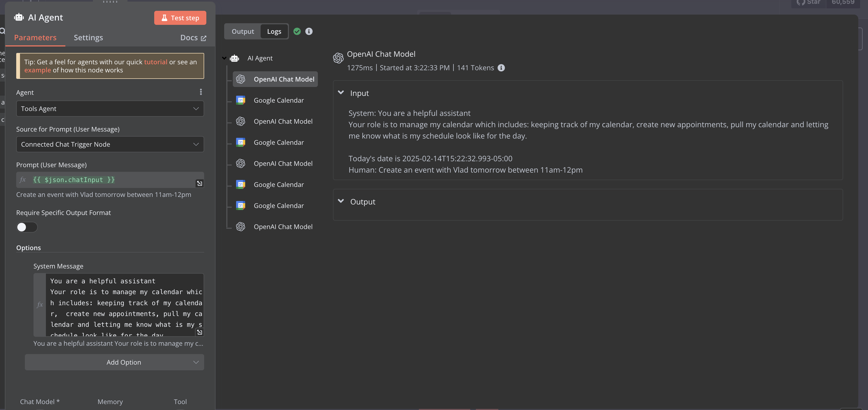Screen dimensions: 868x410
Task: Switch to the Output tab
Action: [x=243, y=31]
